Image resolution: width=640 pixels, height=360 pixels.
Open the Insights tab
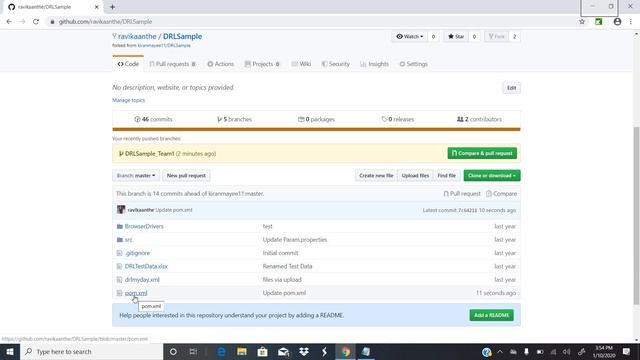tap(374, 64)
